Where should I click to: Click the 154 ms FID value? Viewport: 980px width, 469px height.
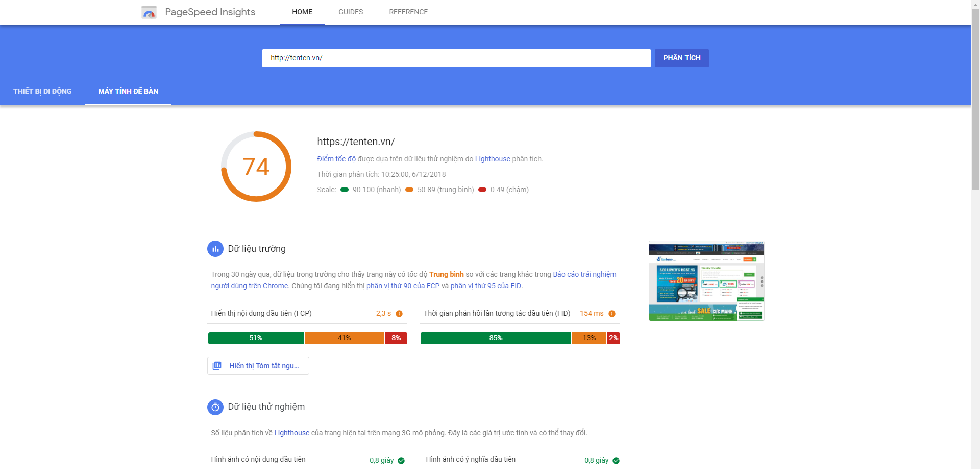pyautogui.click(x=592, y=313)
